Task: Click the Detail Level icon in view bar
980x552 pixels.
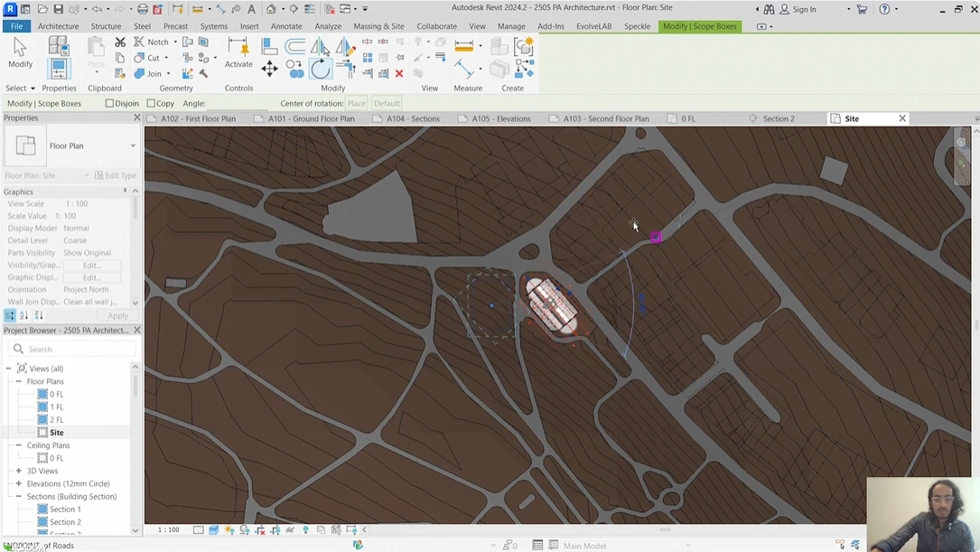Action: (x=198, y=529)
